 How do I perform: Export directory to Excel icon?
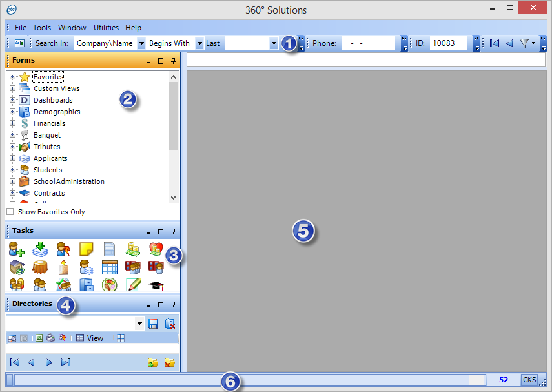point(39,338)
